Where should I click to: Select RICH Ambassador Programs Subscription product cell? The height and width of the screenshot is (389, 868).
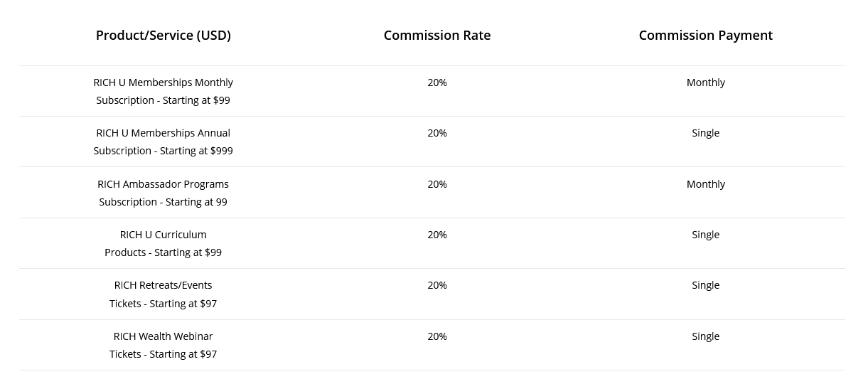pyautogui.click(x=163, y=193)
